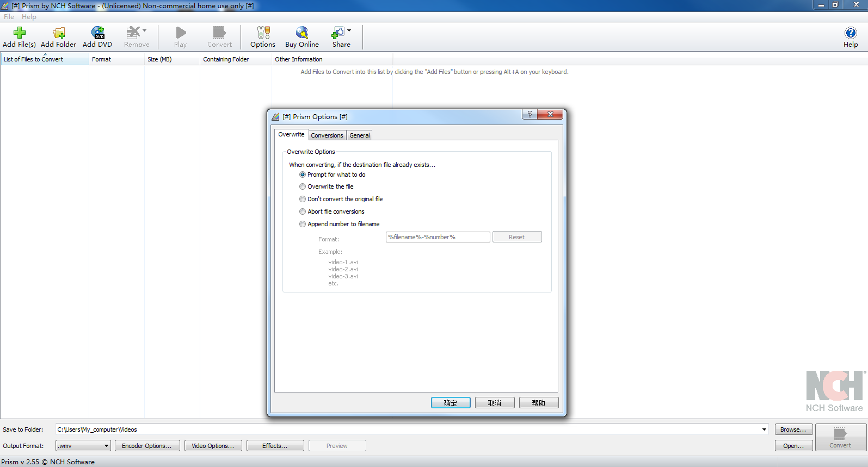
Task: Switch to the General tab
Action: 359,135
